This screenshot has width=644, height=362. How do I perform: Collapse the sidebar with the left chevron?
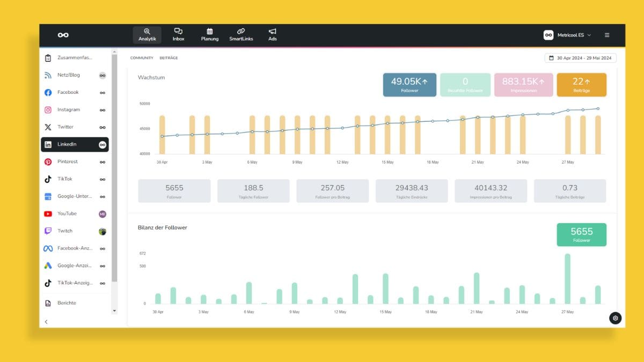click(46, 322)
